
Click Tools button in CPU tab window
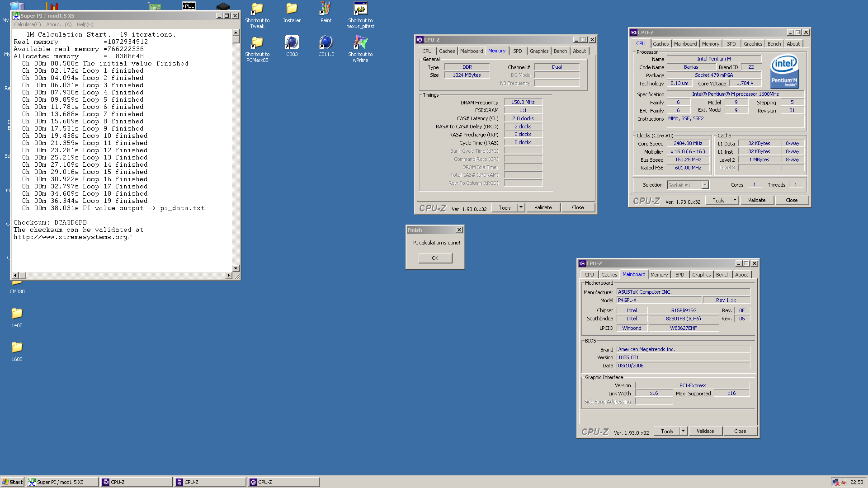click(x=718, y=200)
